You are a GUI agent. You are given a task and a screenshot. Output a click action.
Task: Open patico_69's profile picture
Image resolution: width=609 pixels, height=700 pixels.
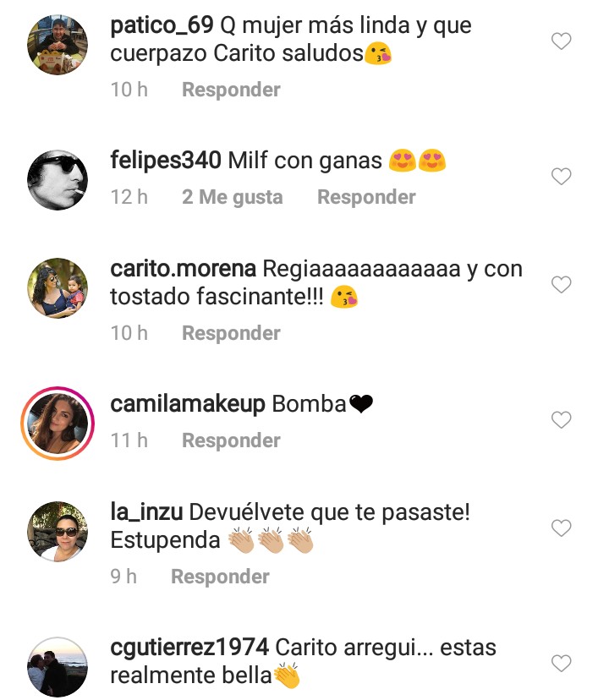click(x=58, y=45)
